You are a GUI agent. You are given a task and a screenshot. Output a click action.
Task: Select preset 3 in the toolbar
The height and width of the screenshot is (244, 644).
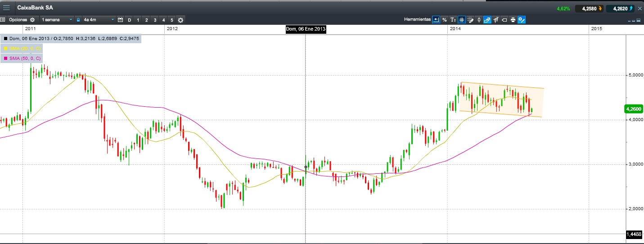click(155, 20)
